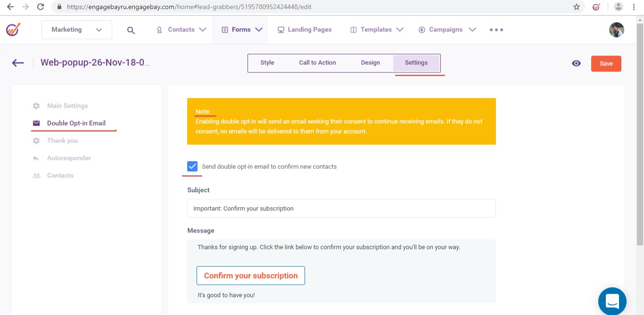Toggle the form preview eye icon

click(x=576, y=64)
